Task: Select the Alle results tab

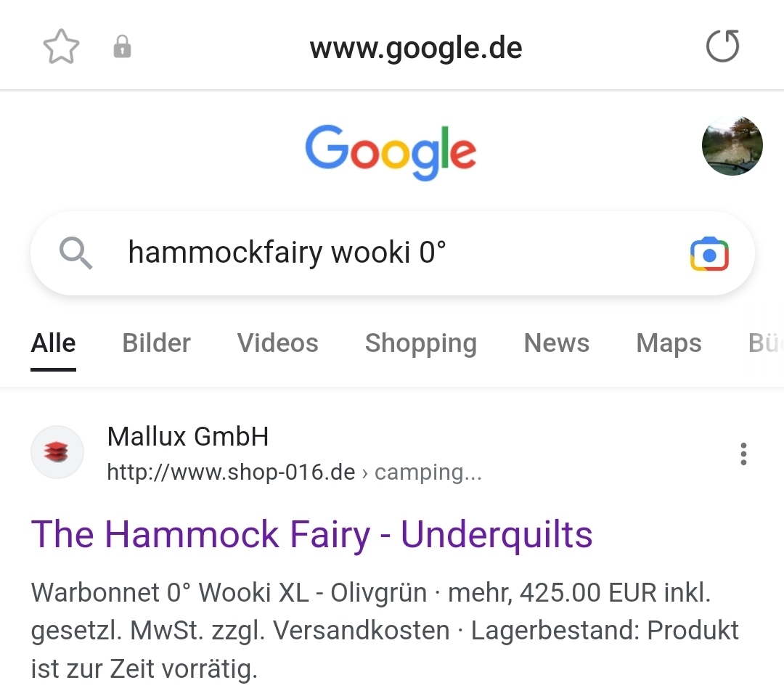Action: pyautogui.click(x=53, y=343)
